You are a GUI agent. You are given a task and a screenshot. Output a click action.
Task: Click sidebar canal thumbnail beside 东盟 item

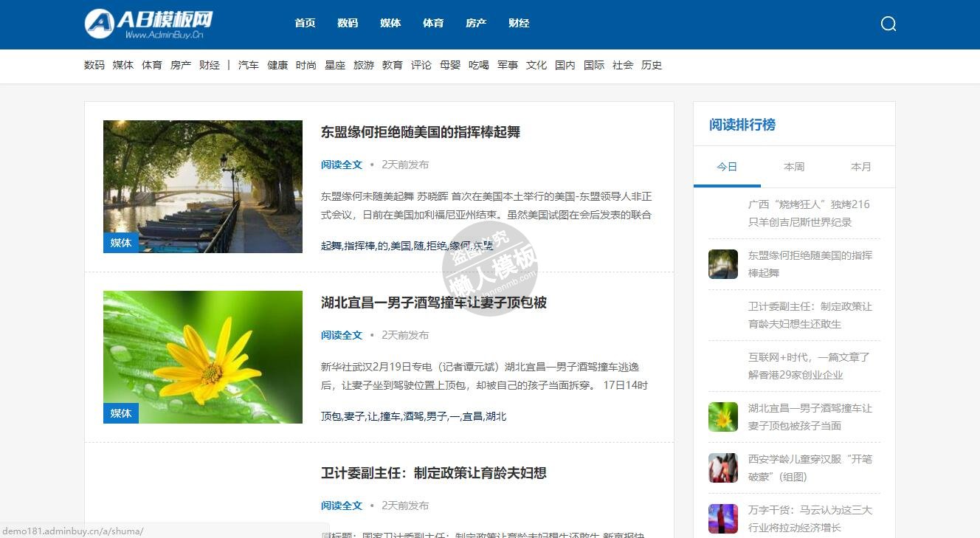pos(723,264)
